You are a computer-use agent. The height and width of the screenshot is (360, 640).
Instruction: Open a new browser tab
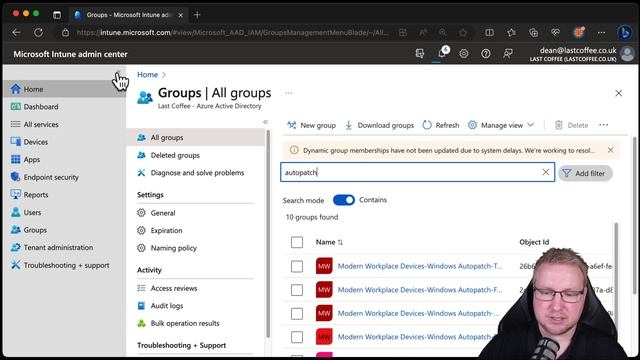pos(197,15)
